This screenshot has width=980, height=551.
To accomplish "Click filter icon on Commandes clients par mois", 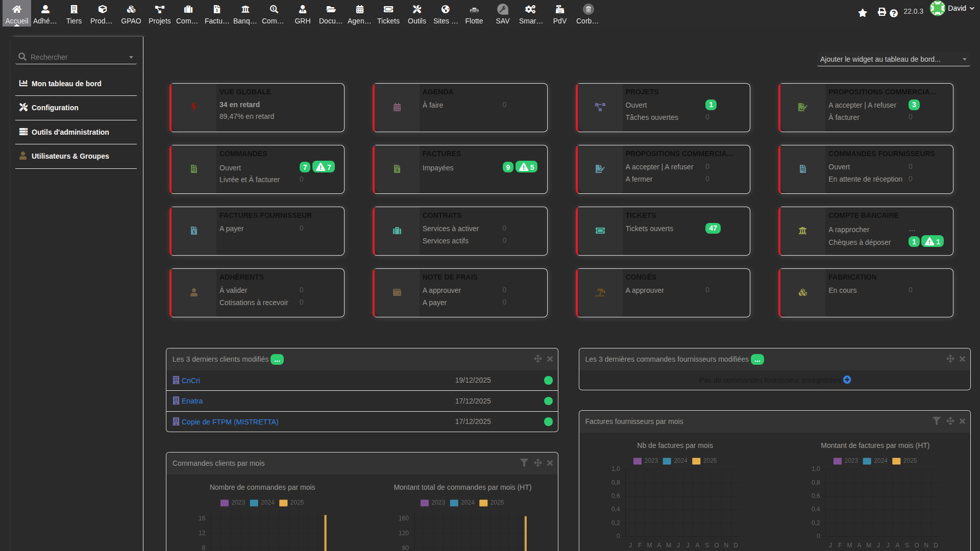I will pos(524,463).
